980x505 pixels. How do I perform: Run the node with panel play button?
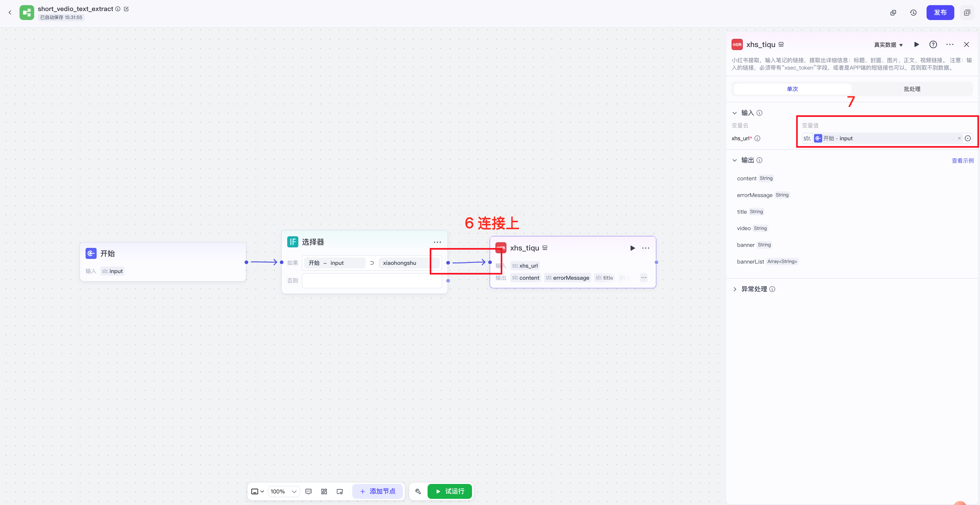917,44
